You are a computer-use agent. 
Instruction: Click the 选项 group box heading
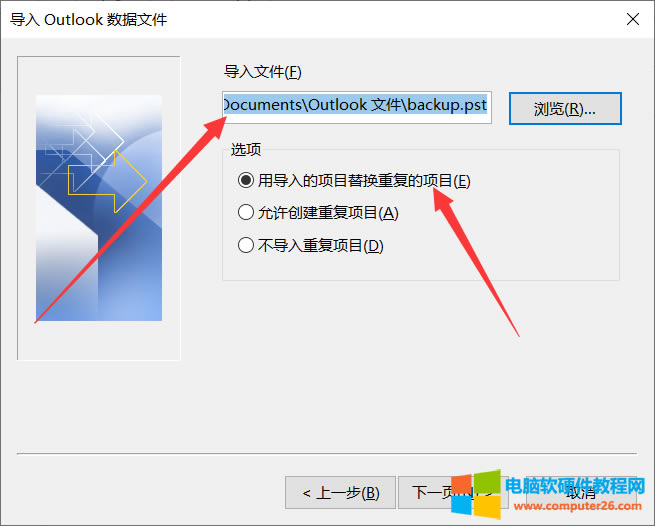click(246, 149)
